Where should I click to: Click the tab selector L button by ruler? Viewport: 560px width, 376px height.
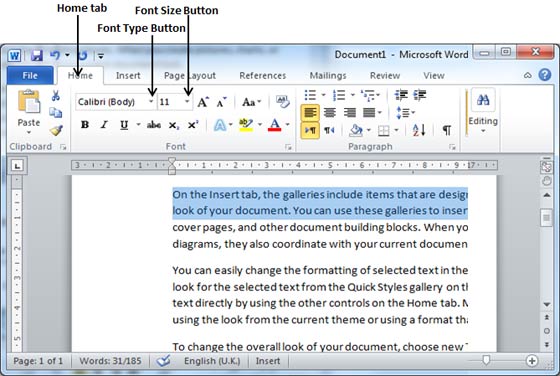(x=17, y=165)
